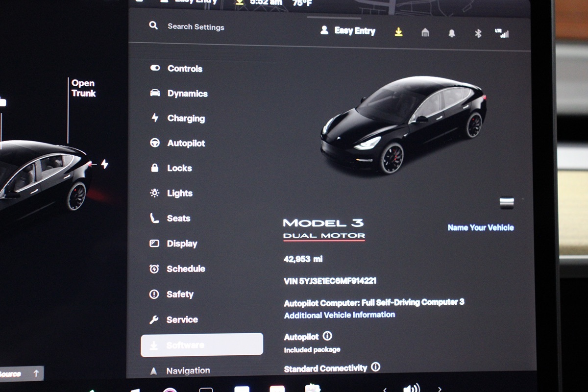The image size is (588, 392).
Task: Open the yellow software update download icon
Action: (x=399, y=32)
